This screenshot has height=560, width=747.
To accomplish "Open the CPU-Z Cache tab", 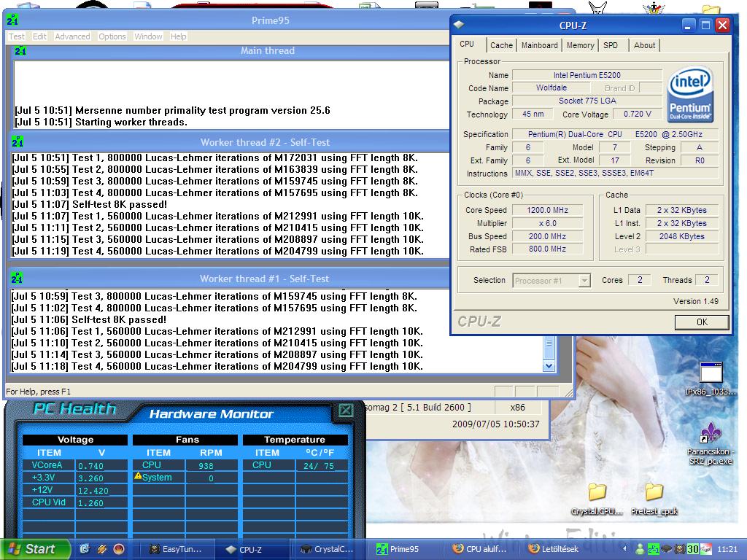I will [x=501, y=45].
